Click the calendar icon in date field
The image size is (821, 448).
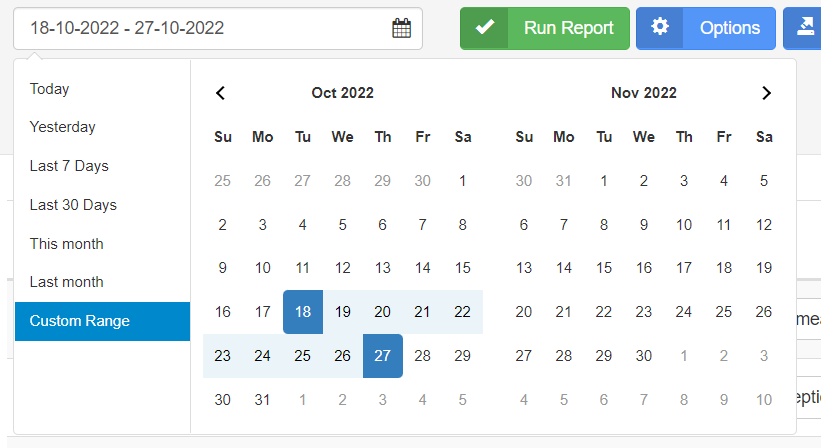[402, 28]
